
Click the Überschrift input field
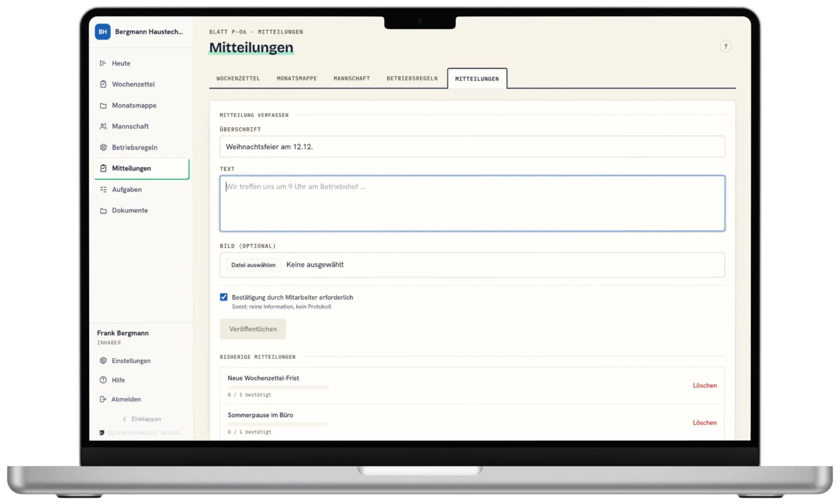click(472, 147)
